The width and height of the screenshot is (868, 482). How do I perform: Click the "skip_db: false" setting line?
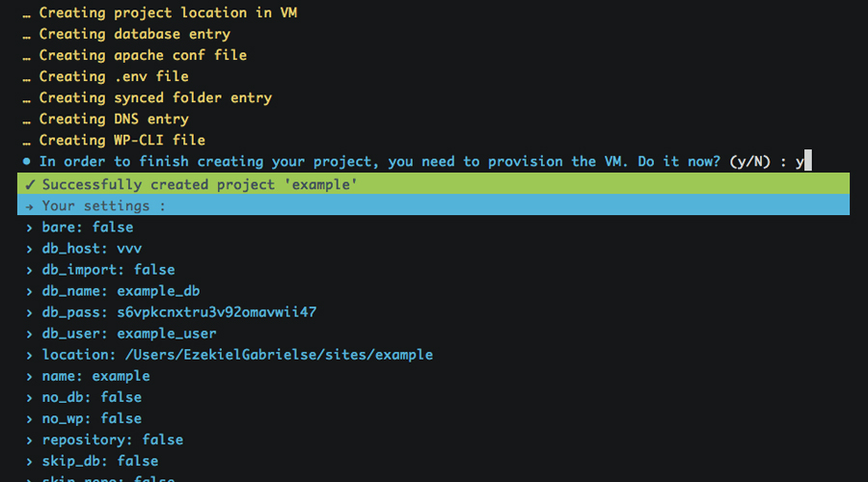point(100,461)
